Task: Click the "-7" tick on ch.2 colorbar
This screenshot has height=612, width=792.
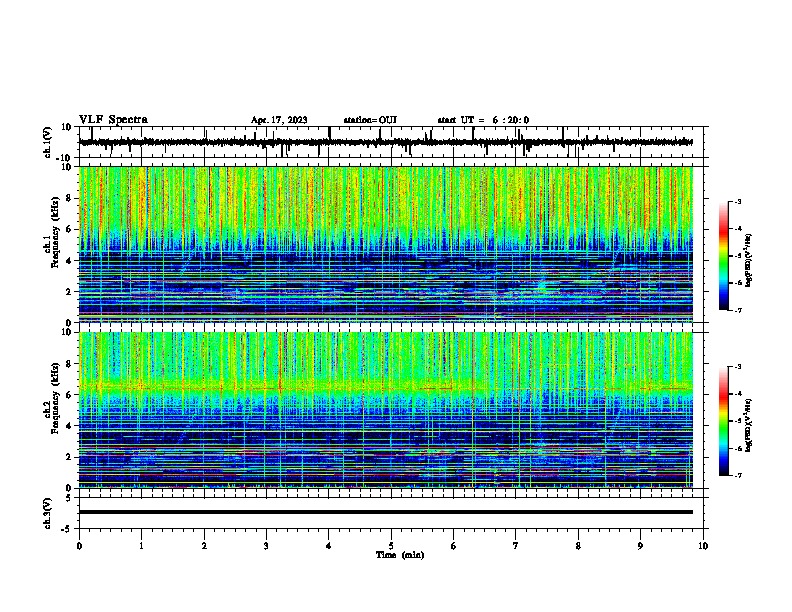Action: (737, 475)
